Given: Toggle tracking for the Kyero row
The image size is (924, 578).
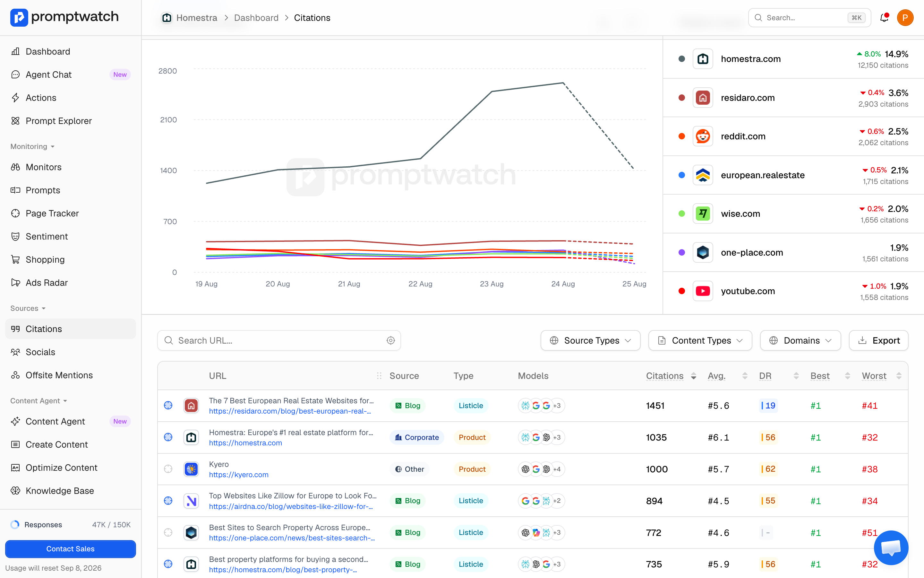Looking at the screenshot, I should 168,469.
